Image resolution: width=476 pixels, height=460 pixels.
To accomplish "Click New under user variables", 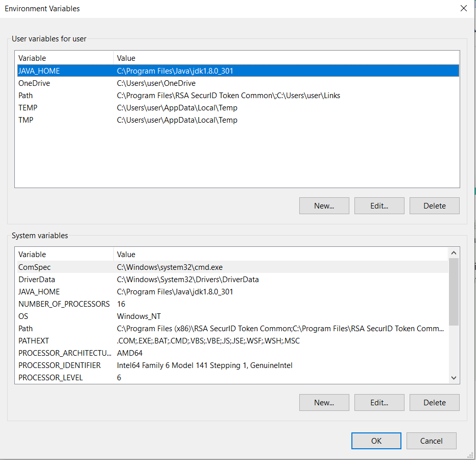I will point(324,205).
